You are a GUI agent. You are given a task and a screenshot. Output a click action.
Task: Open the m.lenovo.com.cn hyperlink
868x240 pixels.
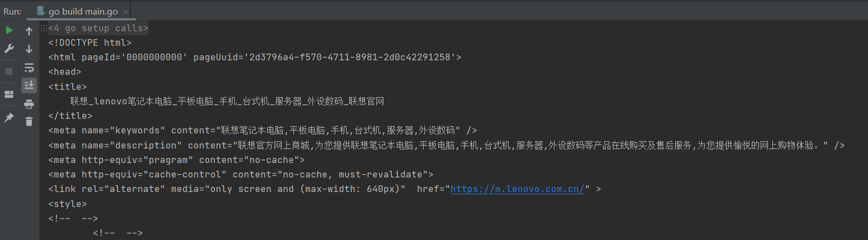[x=518, y=189]
